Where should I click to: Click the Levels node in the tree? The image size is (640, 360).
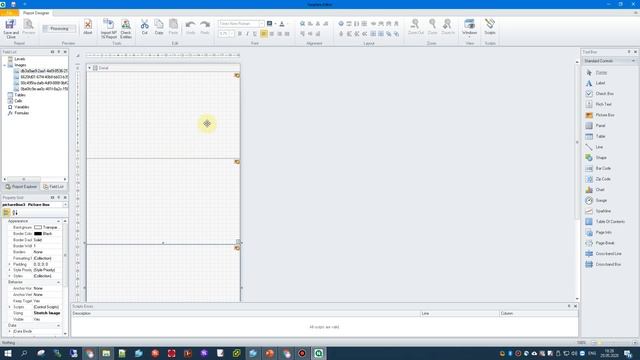click(x=20, y=59)
